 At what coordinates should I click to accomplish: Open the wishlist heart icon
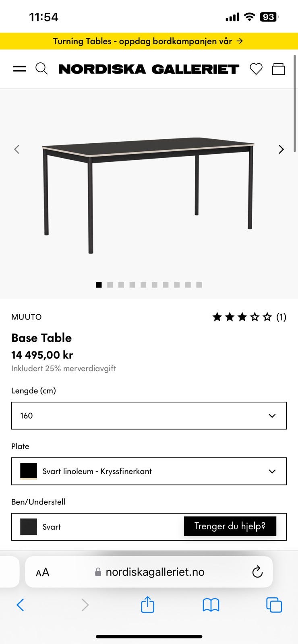pos(256,69)
